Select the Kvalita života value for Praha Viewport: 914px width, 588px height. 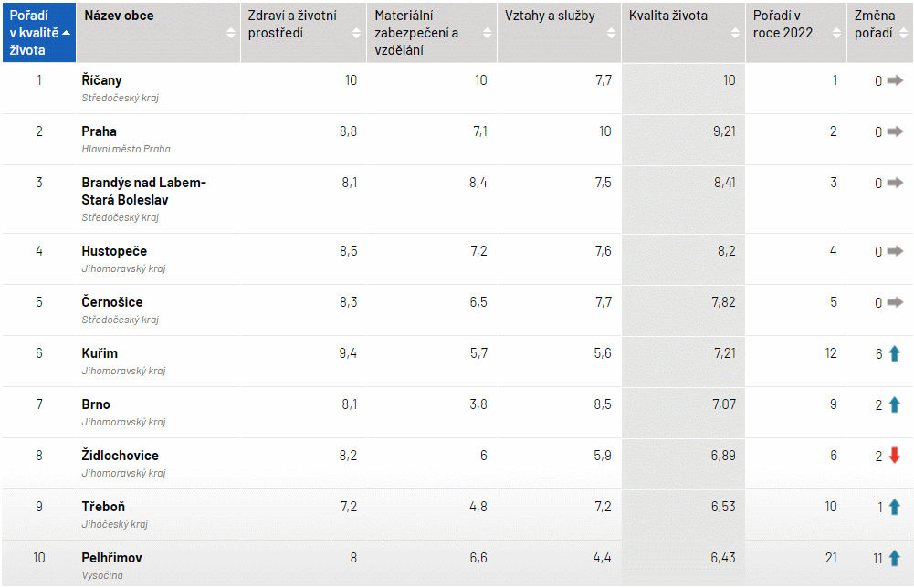coord(723,131)
